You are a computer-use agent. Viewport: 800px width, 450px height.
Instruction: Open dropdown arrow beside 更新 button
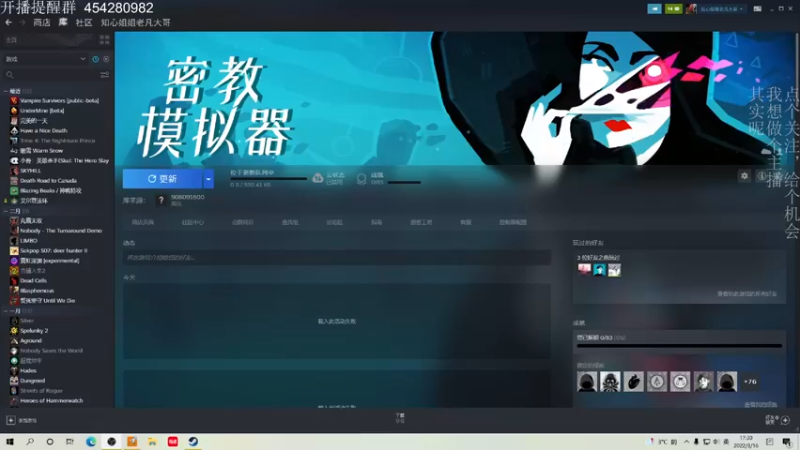tap(209, 179)
